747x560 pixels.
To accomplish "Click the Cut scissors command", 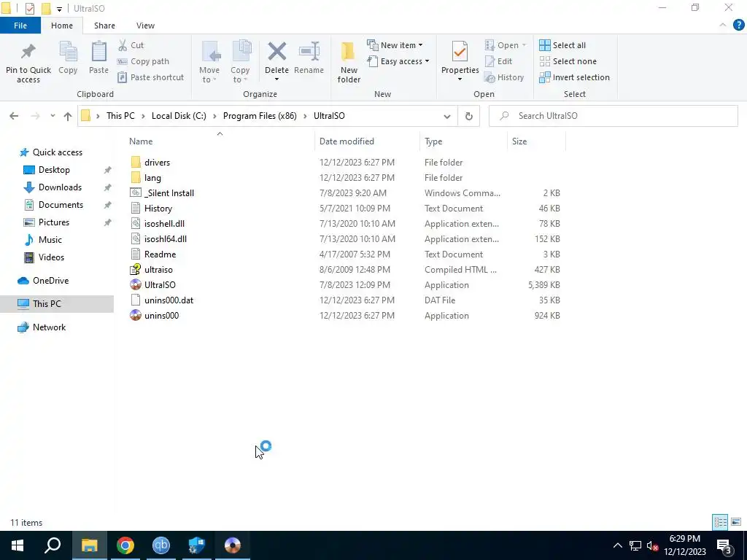I will point(131,45).
